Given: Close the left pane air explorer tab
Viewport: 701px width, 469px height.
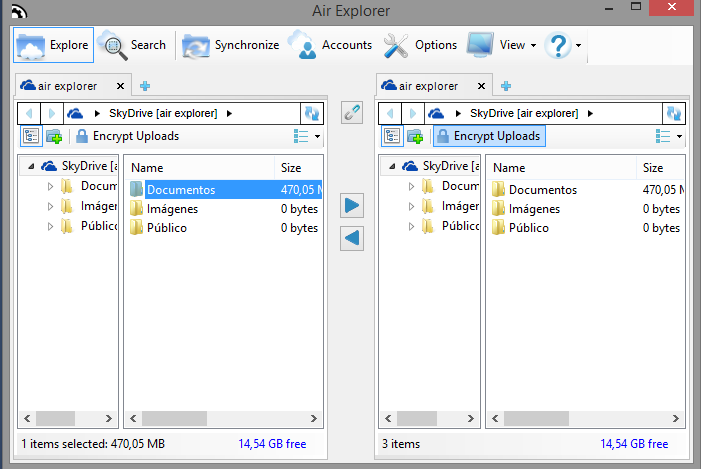Looking at the screenshot, I should pos(120,86).
